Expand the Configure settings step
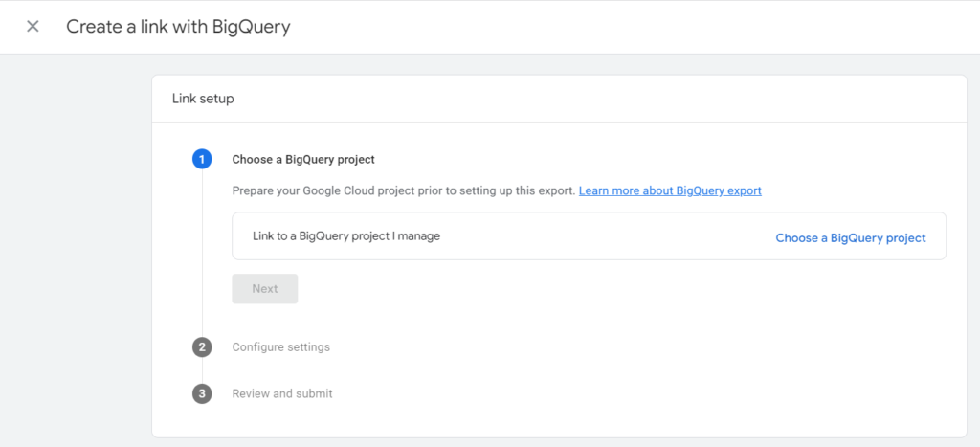This screenshot has width=980, height=447. pos(280,347)
